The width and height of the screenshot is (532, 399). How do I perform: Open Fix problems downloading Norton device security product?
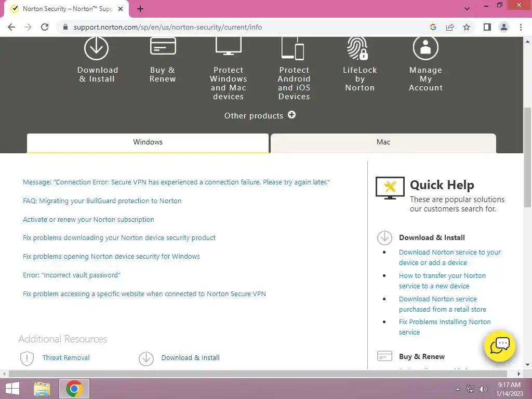pyautogui.click(x=119, y=238)
